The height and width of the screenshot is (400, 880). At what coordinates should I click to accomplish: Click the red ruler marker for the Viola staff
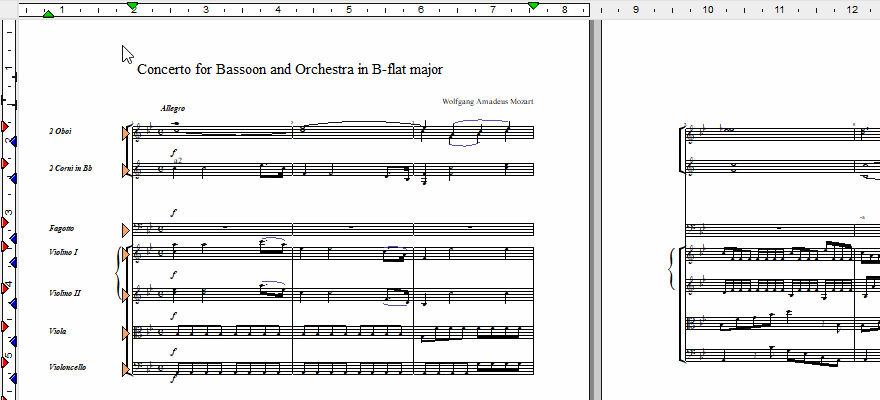pos(5,325)
